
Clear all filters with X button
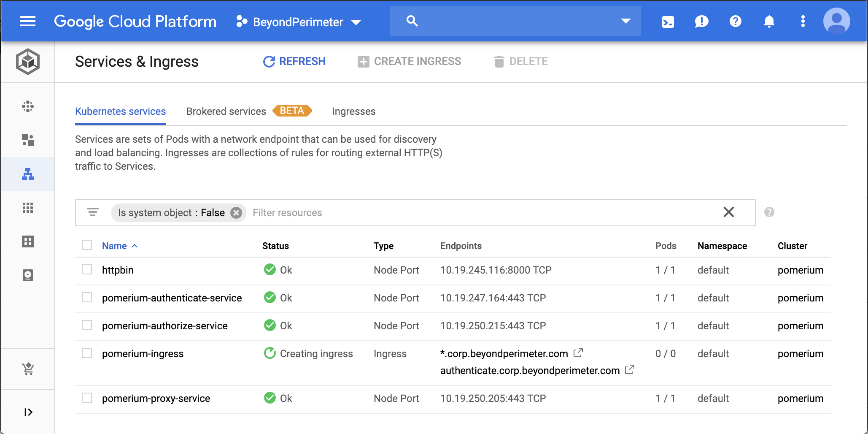[729, 212]
